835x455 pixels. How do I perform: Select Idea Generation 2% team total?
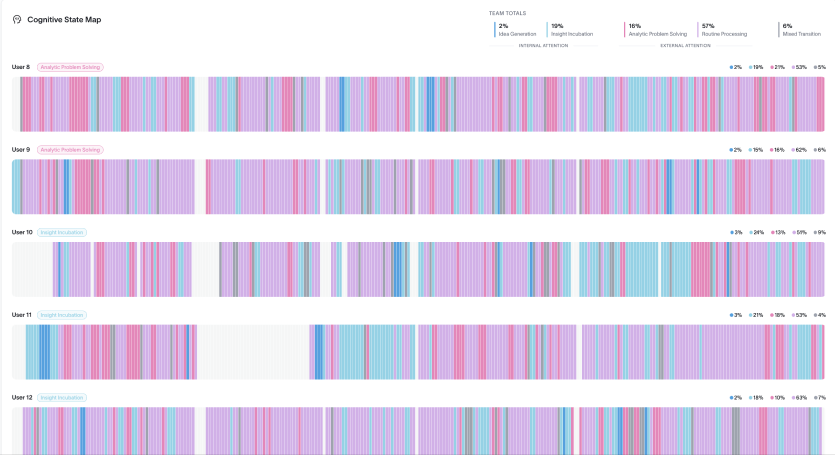click(x=516, y=30)
